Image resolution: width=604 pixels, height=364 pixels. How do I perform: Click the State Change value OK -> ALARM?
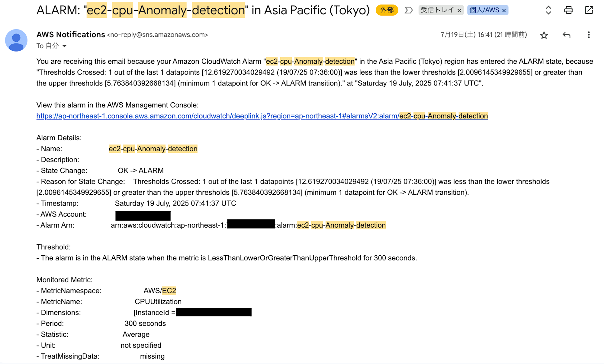point(141,171)
